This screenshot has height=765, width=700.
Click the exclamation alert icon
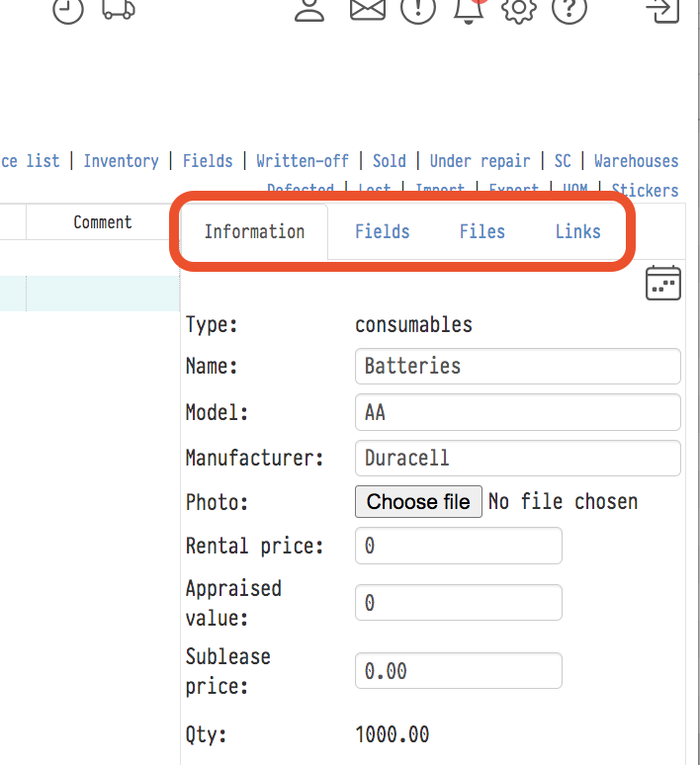[418, 9]
